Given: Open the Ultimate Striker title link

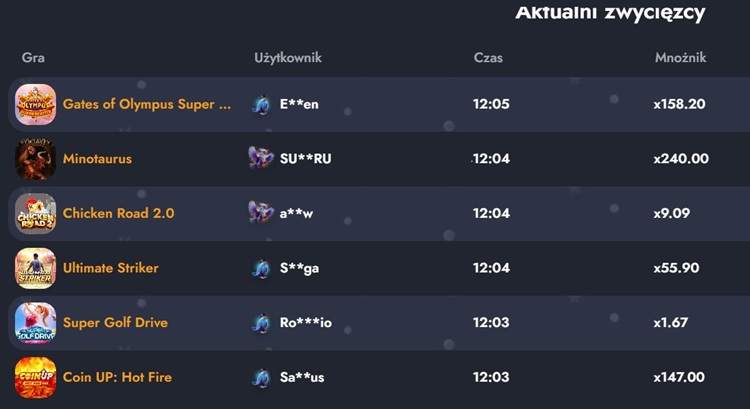Looking at the screenshot, I should click(x=110, y=268).
